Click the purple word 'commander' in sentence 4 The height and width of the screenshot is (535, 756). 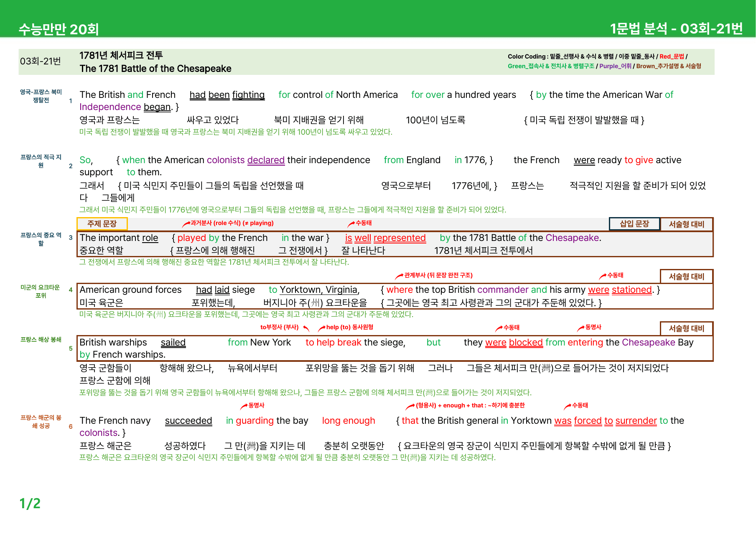(x=503, y=290)
